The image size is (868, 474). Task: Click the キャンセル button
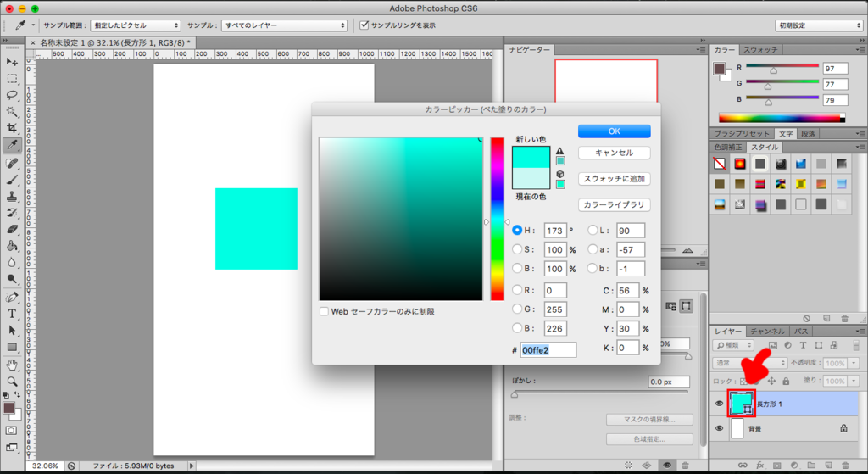click(615, 153)
